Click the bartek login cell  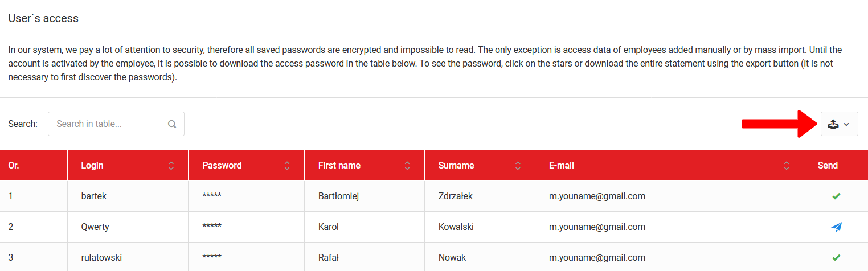94,196
